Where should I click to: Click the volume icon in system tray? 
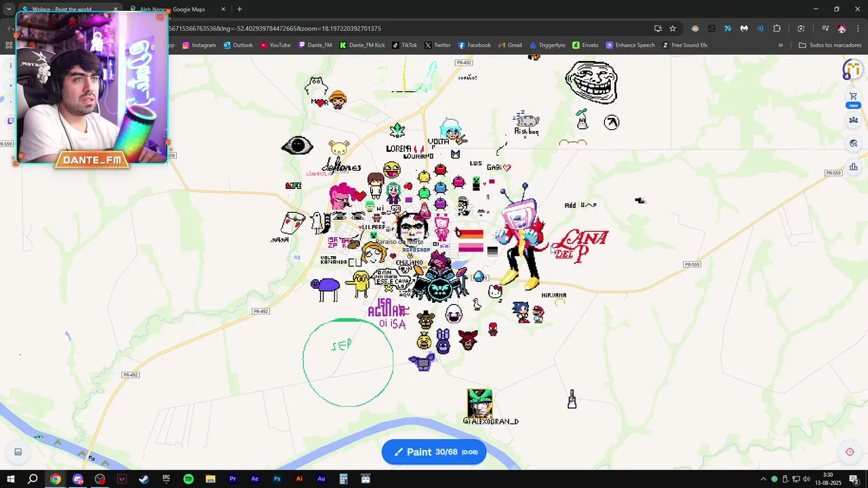[x=806, y=479]
